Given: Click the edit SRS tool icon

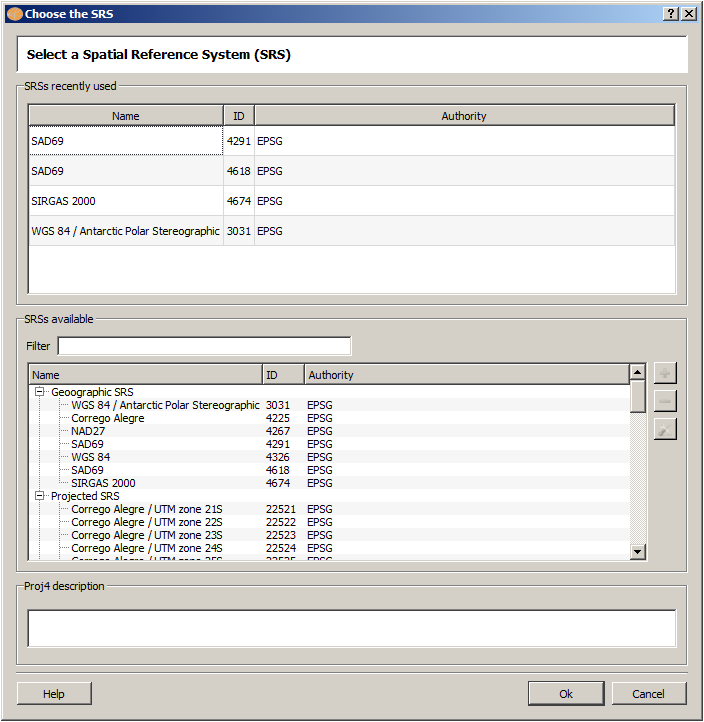Looking at the screenshot, I should tap(665, 429).
